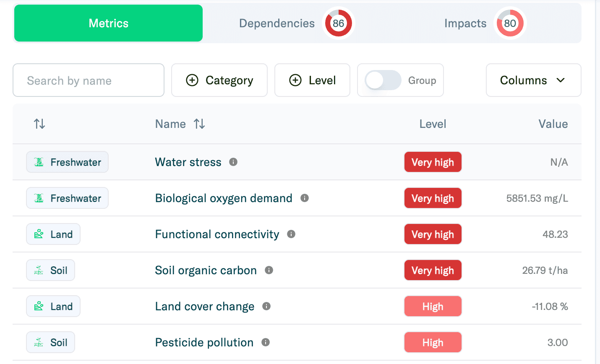This screenshot has height=364, width=600.
Task: Select the Pesticide pollution name
Action: [204, 342]
